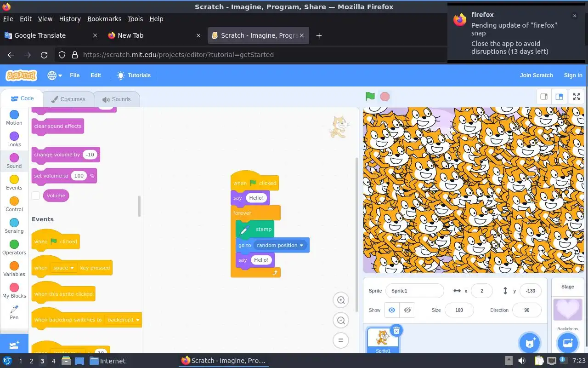
Task: Switch to workspace 2 in the taskbar
Action: 31,361
